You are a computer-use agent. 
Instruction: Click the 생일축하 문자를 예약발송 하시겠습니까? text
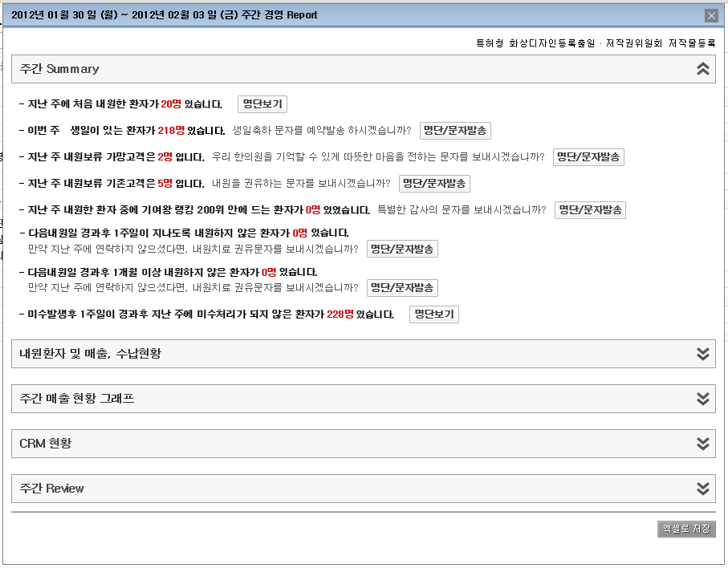[x=322, y=131]
